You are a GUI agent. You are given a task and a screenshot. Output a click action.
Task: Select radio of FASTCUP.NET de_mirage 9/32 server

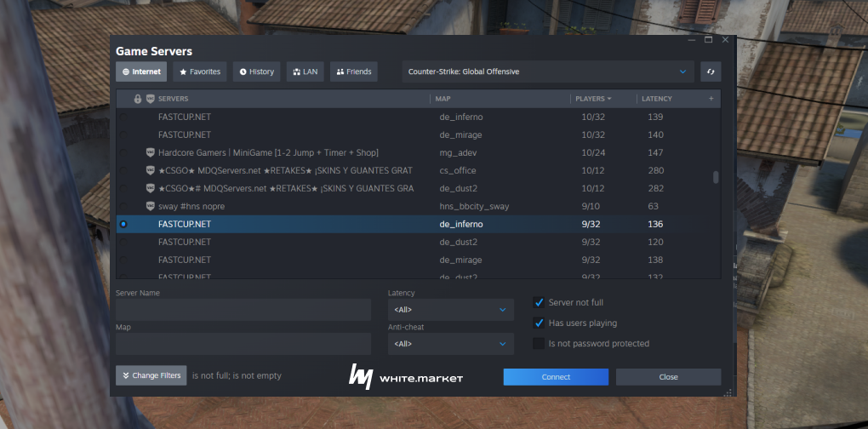pyautogui.click(x=123, y=260)
